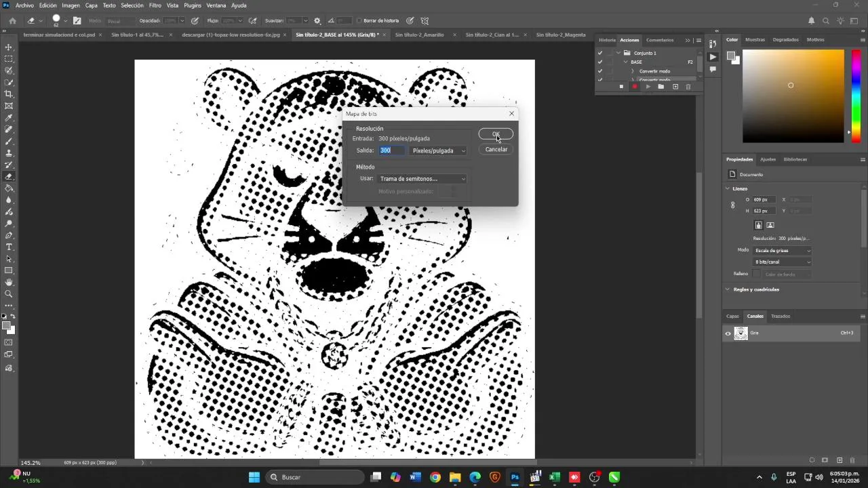Select the Hand tool
Image resolution: width=868 pixels, height=488 pixels.
pos(9,282)
